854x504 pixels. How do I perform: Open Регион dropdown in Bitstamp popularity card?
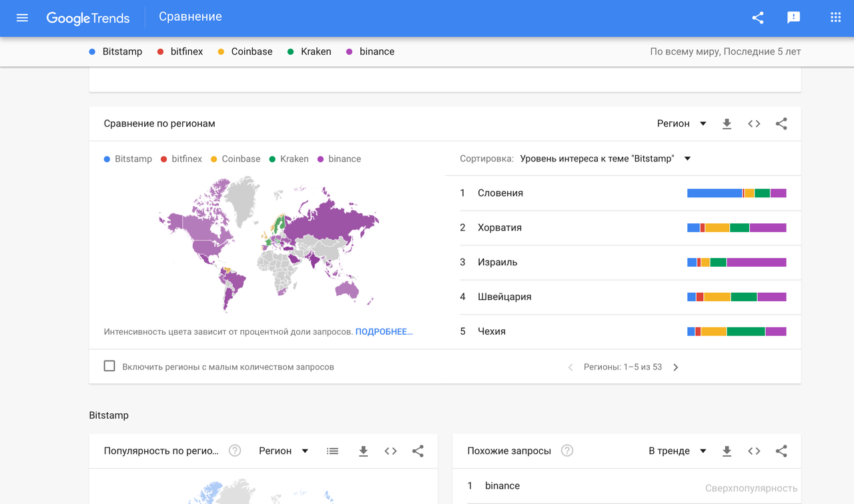click(284, 451)
